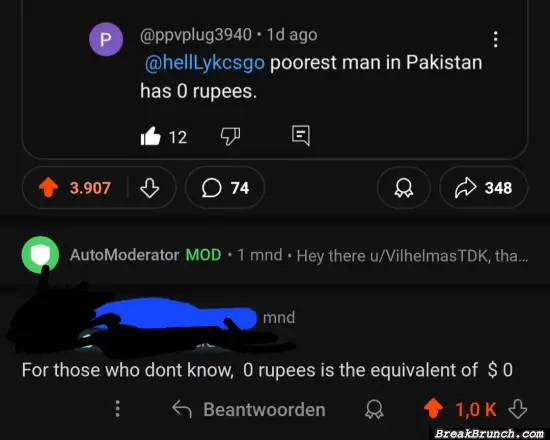Viewport: 550px width, 440px height.
Task: Downvote the post next to 3.907
Action: pos(150,188)
